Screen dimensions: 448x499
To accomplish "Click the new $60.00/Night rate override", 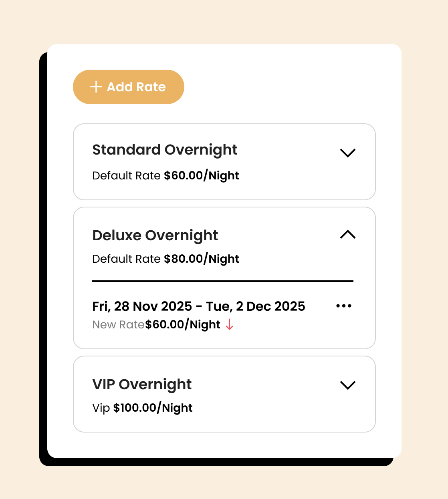I will coord(183,324).
